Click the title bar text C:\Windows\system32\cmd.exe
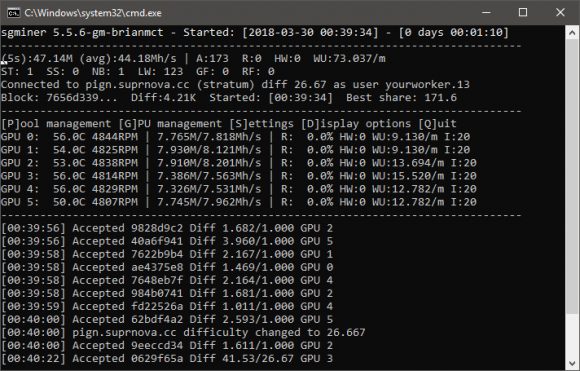 point(93,13)
